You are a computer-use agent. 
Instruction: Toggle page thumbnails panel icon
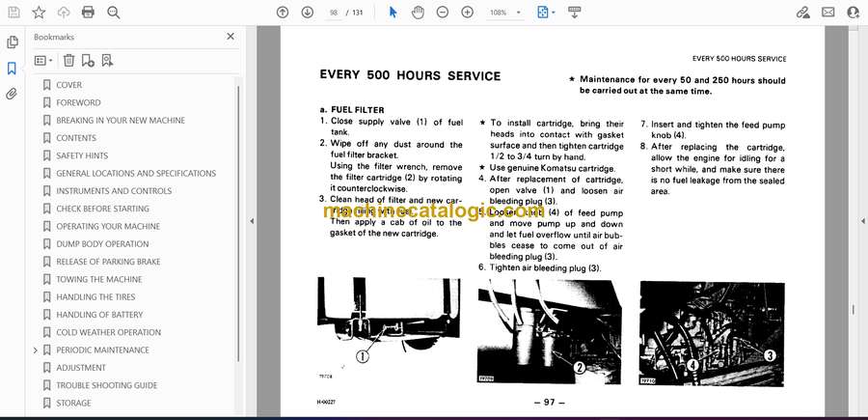[x=12, y=42]
